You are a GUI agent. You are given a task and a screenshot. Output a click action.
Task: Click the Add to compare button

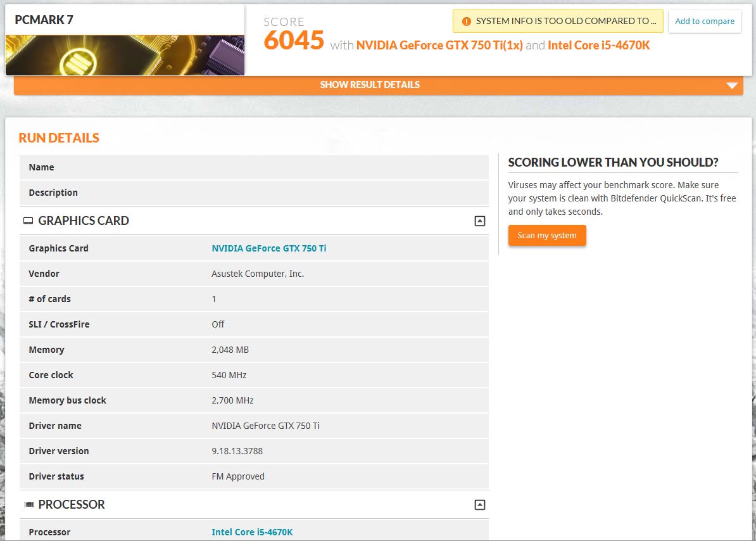pyautogui.click(x=705, y=21)
